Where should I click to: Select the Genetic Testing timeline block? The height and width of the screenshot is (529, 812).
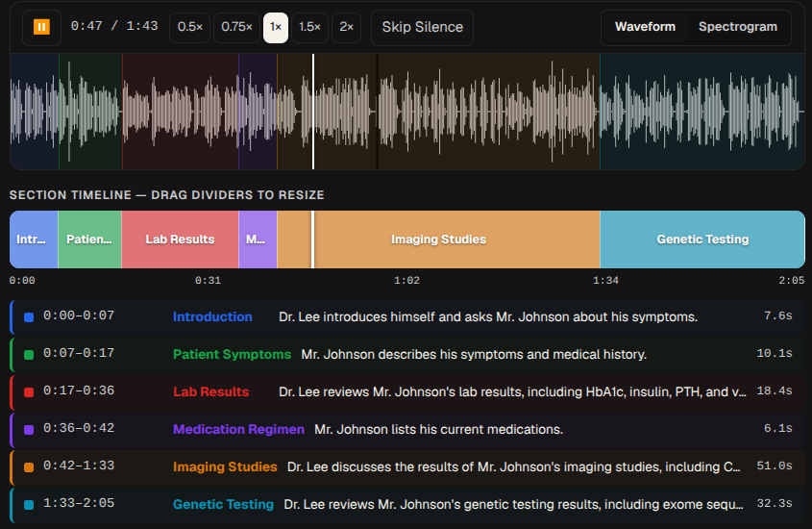click(x=702, y=239)
